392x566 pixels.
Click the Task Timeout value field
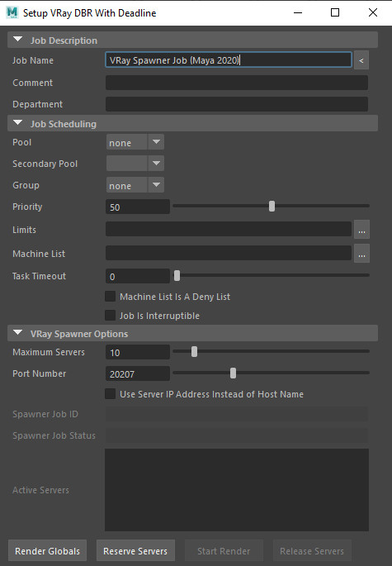[x=137, y=276]
